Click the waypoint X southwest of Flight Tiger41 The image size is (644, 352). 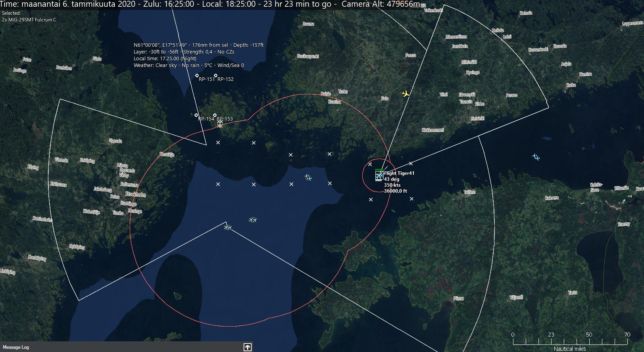pos(371,200)
